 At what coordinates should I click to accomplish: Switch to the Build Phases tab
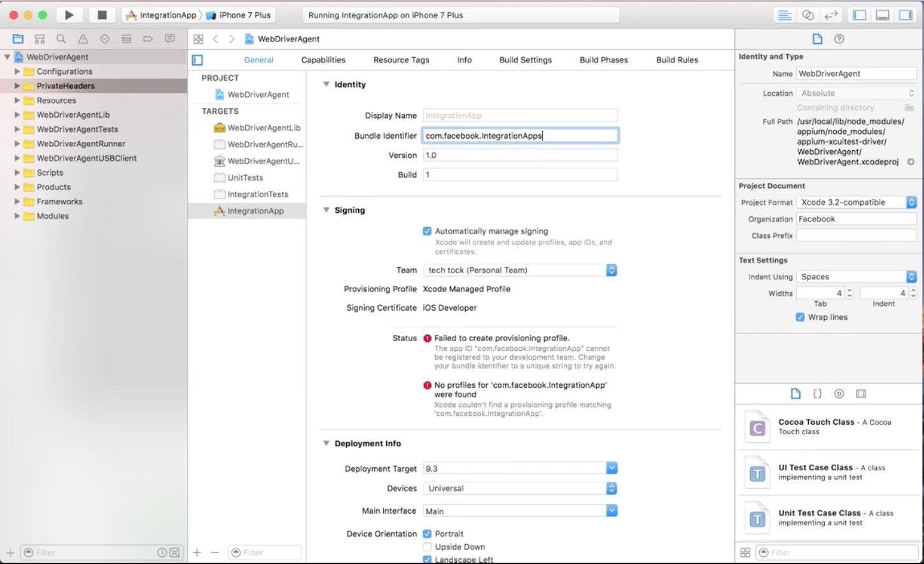(x=603, y=60)
